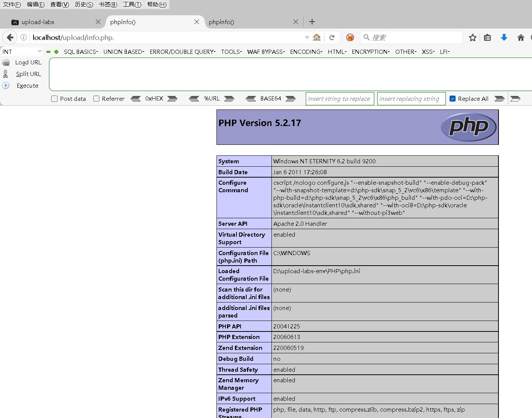Open the 帮助(H) menu
532x418 pixels.
coord(157,5)
